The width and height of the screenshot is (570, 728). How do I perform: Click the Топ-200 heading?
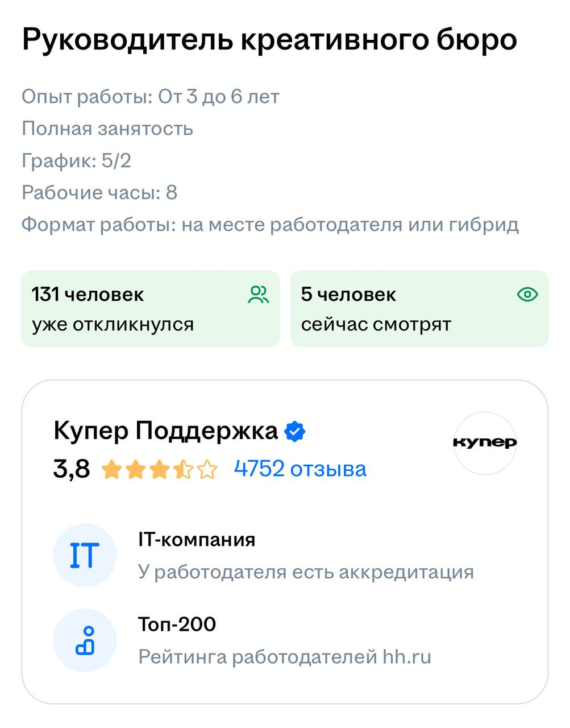(x=177, y=624)
